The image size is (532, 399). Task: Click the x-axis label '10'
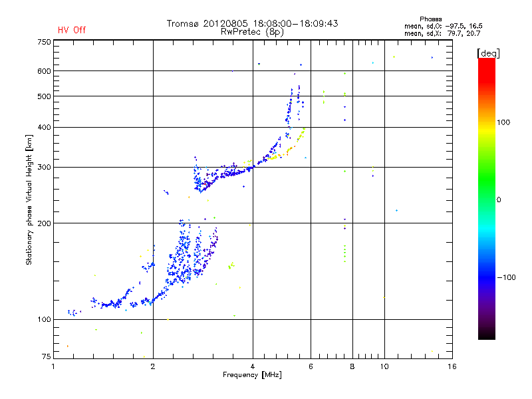[x=384, y=366]
